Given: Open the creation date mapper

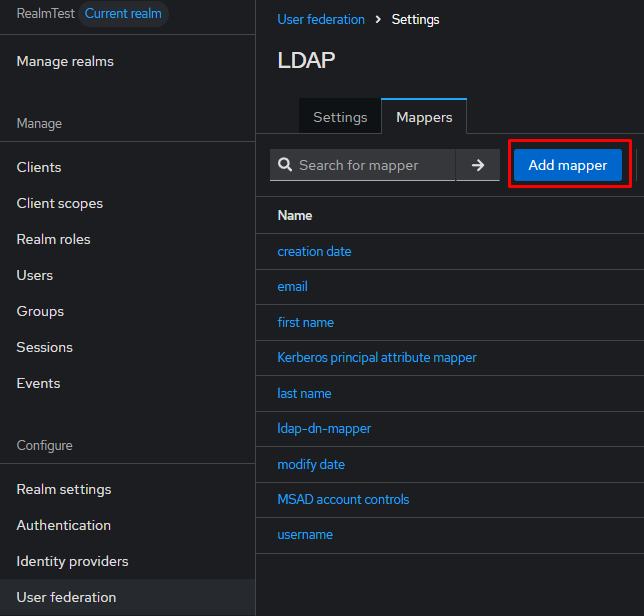Looking at the screenshot, I should (314, 251).
